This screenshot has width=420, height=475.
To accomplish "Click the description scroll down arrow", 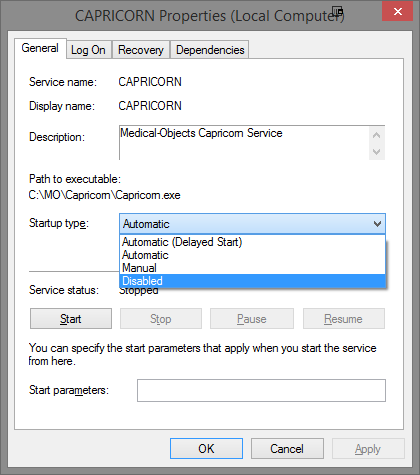I will (x=377, y=152).
